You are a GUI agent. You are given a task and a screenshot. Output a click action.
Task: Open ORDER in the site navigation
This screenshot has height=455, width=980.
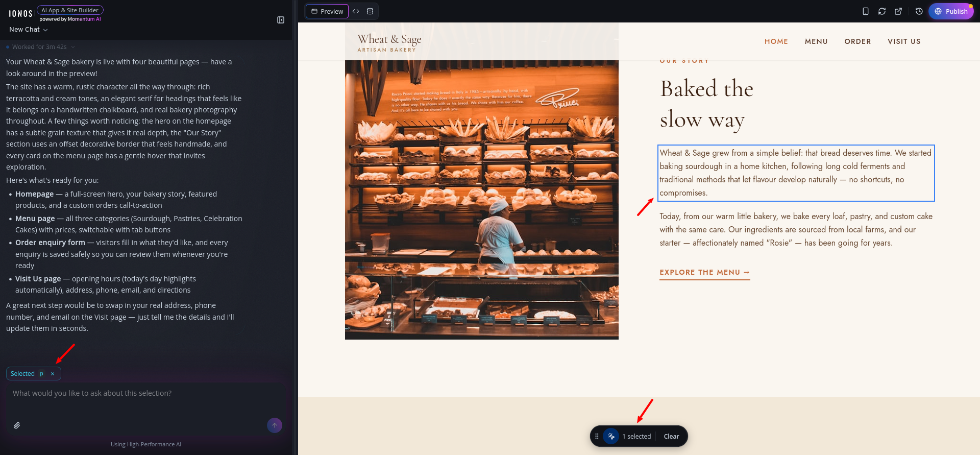click(857, 41)
